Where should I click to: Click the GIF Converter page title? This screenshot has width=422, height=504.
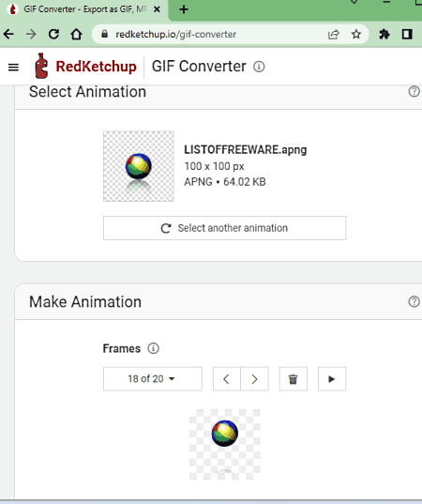(199, 67)
